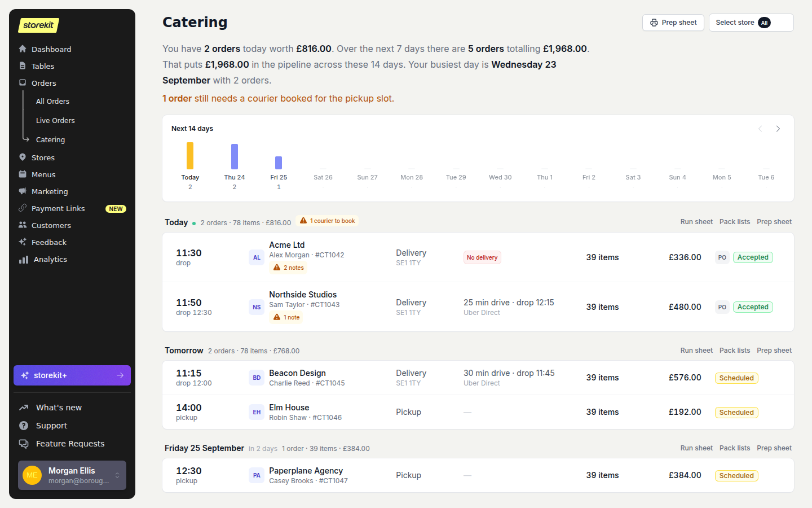
Task: Click the Marketing megaphone icon
Action: click(x=23, y=191)
